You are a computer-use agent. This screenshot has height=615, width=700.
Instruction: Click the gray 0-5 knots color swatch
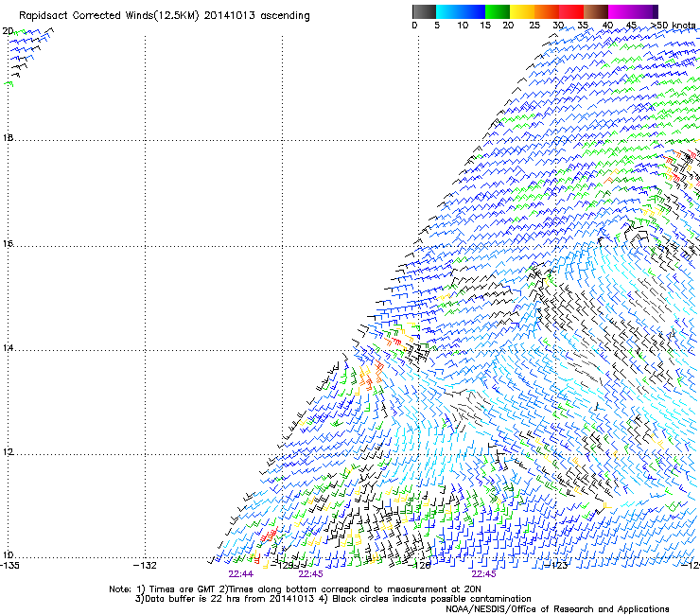[424, 11]
